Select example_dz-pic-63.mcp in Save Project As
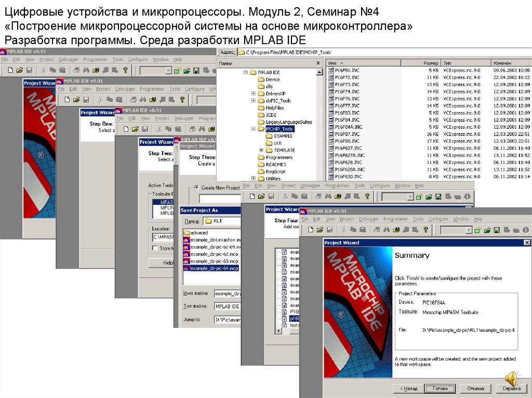This screenshot has width=532, height=398. [211, 261]
